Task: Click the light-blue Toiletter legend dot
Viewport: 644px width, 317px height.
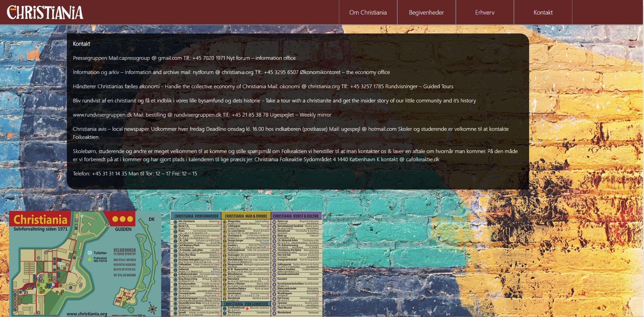Action: (x=90, y=253)
